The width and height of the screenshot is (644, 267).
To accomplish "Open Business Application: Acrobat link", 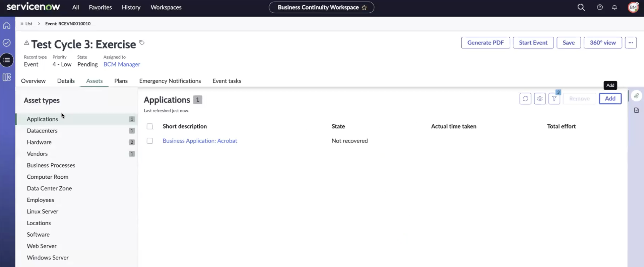I will click(200, 141).
